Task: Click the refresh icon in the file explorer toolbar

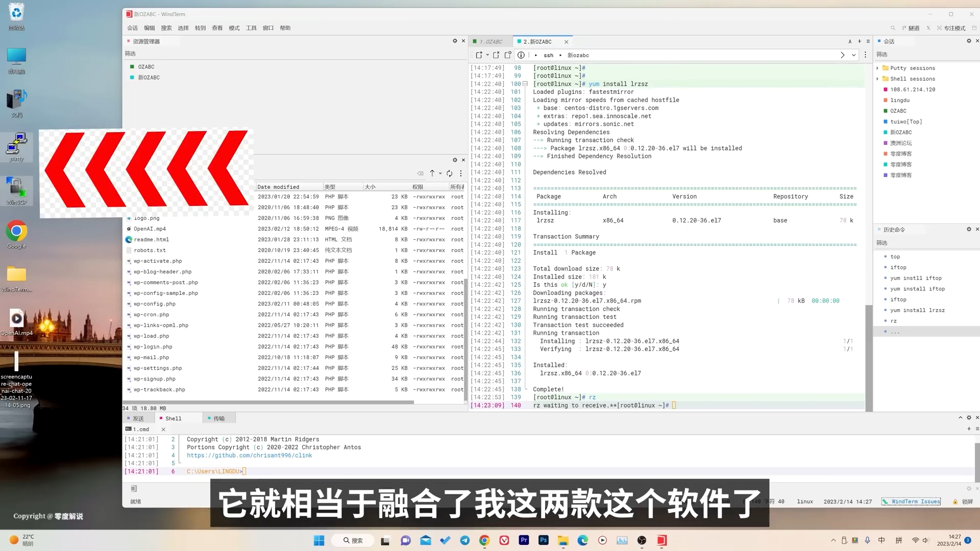Action: pyautogui.click(x=450, y=173)
